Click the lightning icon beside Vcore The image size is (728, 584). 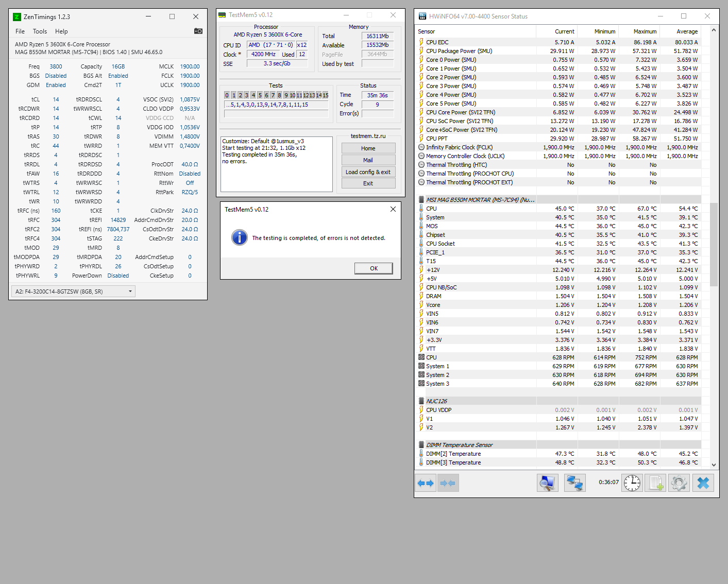421,305
